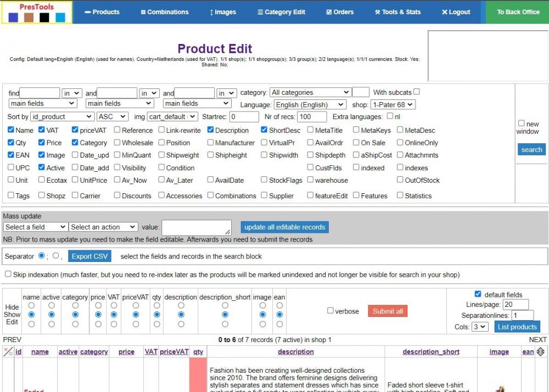
Task: Open the Select a field dropdown
Action: [35, 227]
